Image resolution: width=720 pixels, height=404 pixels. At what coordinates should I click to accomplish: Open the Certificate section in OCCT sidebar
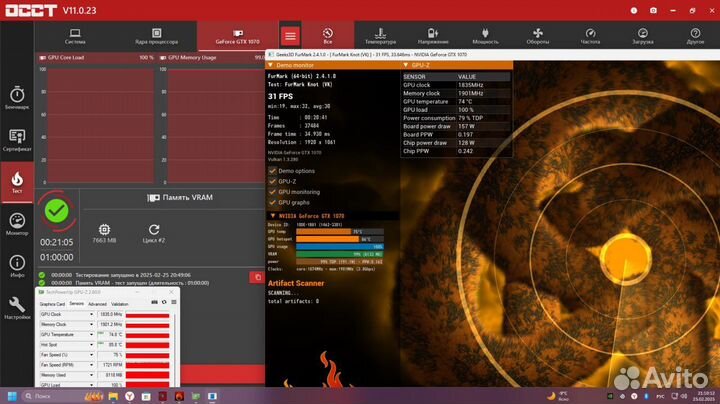(17, 140)
